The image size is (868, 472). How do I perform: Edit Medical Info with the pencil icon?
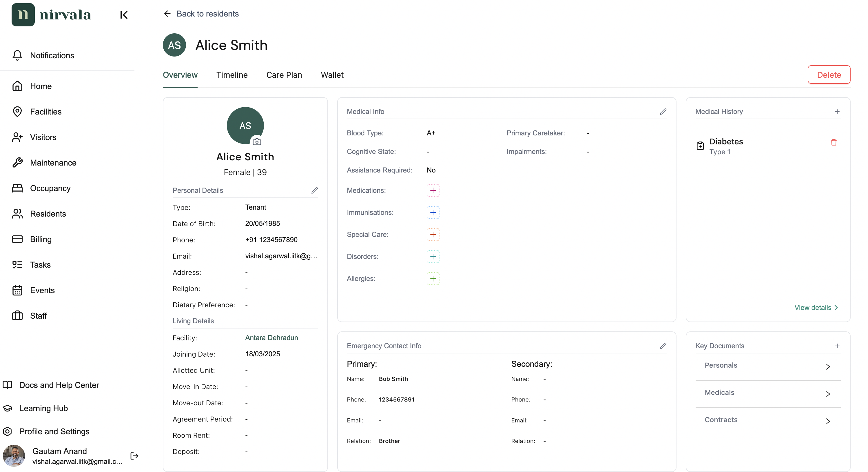(x=663, y=111)
